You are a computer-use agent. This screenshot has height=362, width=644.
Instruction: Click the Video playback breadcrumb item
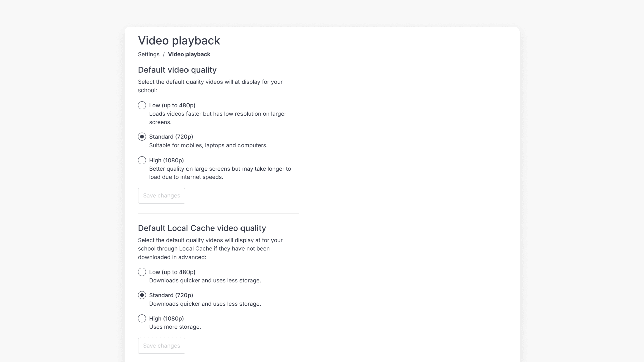pyautogui.click(x=189, y=54)
